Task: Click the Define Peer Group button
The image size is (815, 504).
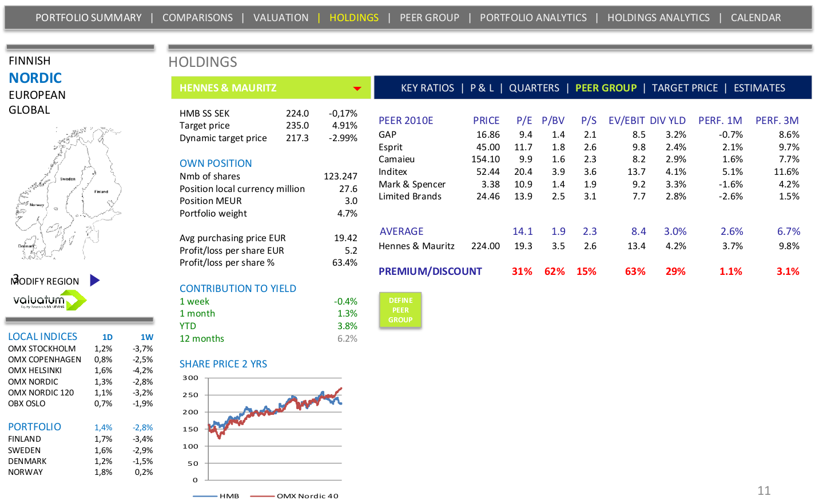Action: (400, 310)
